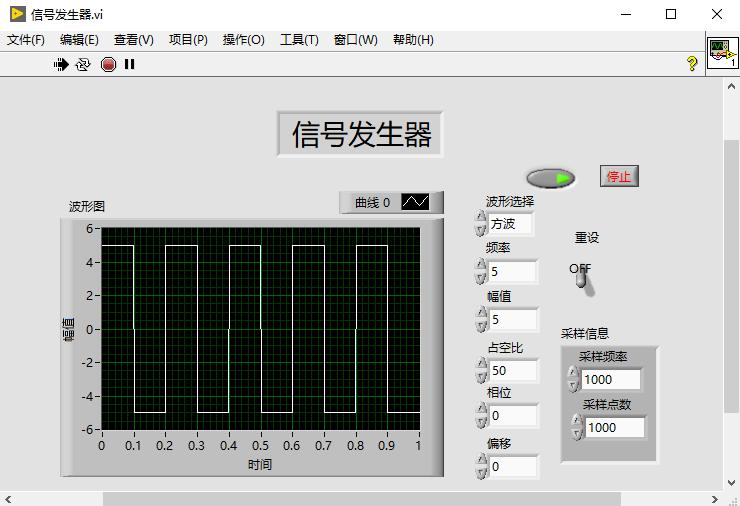Click the vertical scrollbar thumb
Viewport: 740px width, 506px height.
[x=731, y=276]
